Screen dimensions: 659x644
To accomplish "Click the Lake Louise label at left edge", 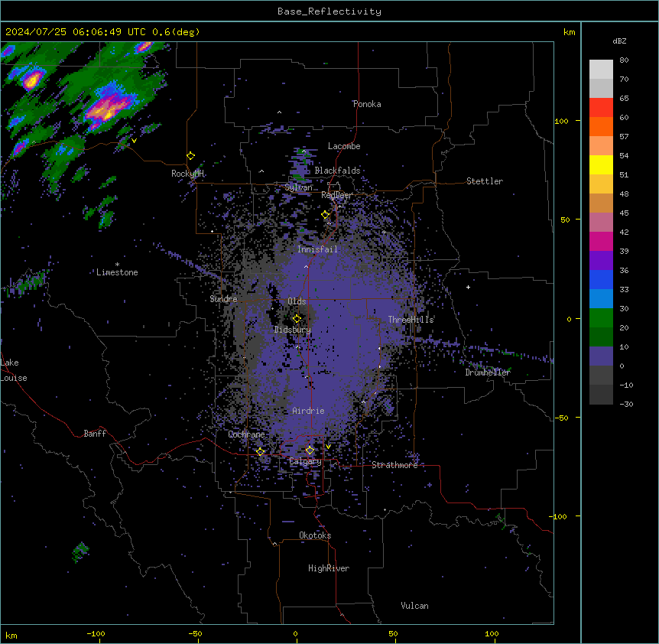I will [14, 370].
